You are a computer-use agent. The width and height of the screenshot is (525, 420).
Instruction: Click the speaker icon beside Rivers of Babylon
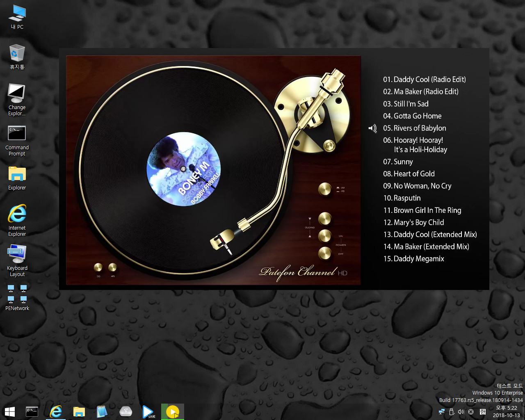pyautogui.click(x=372, y=128)
